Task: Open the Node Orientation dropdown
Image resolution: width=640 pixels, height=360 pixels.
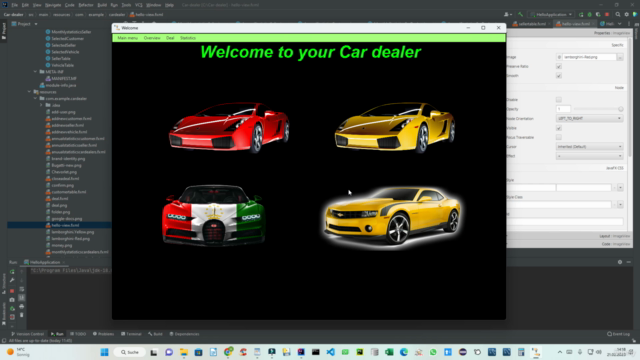Action: 589,118
